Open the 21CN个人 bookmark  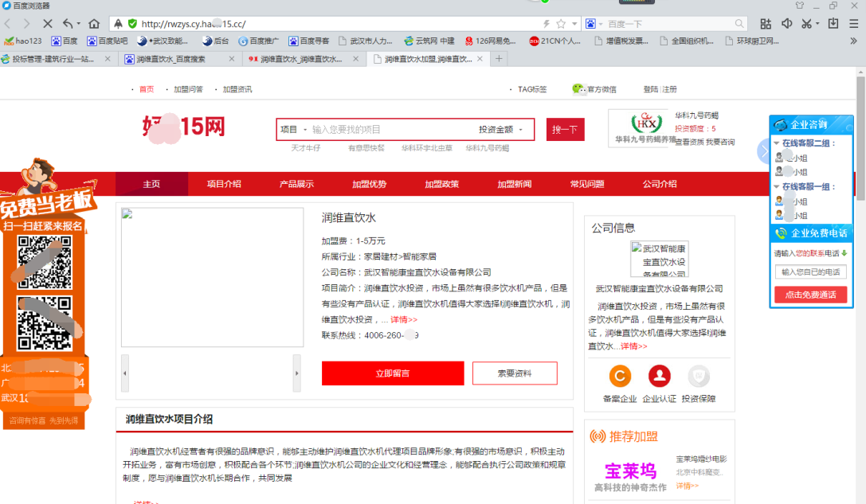click(x=554, y=41)
